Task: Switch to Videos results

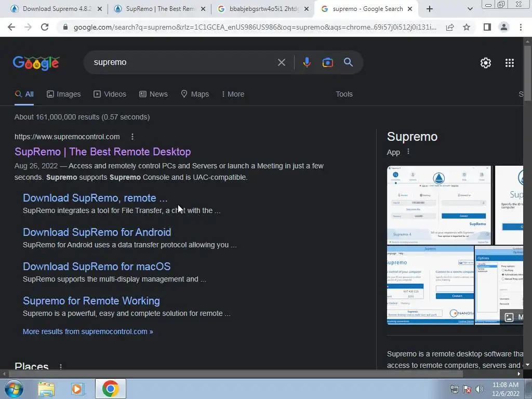Action: 110,95
